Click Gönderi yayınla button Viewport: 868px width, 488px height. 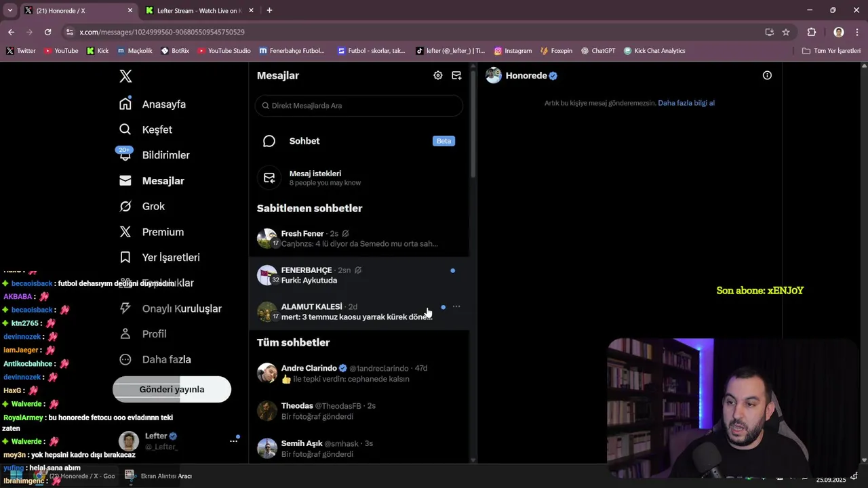[x=172, y=390]
